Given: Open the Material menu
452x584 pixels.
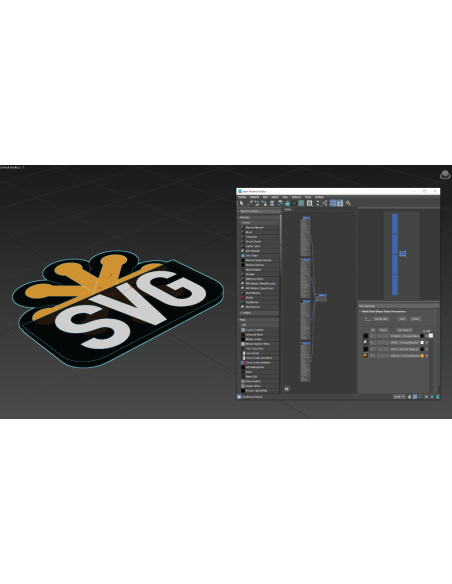Looking at the screenshot, I should [x=254, y=197].
